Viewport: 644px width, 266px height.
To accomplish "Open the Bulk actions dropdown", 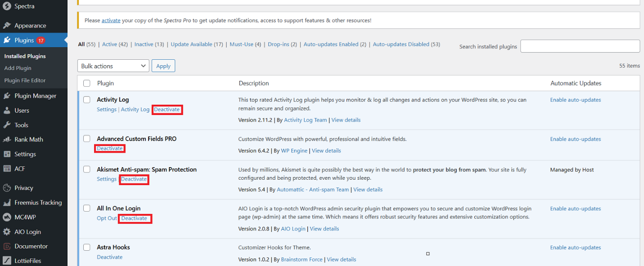I will 113,66.
